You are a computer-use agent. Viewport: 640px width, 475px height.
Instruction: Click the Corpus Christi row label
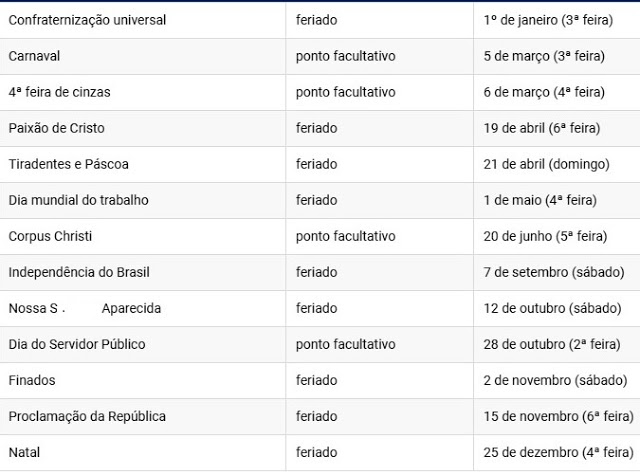click(x=50, y=236)
